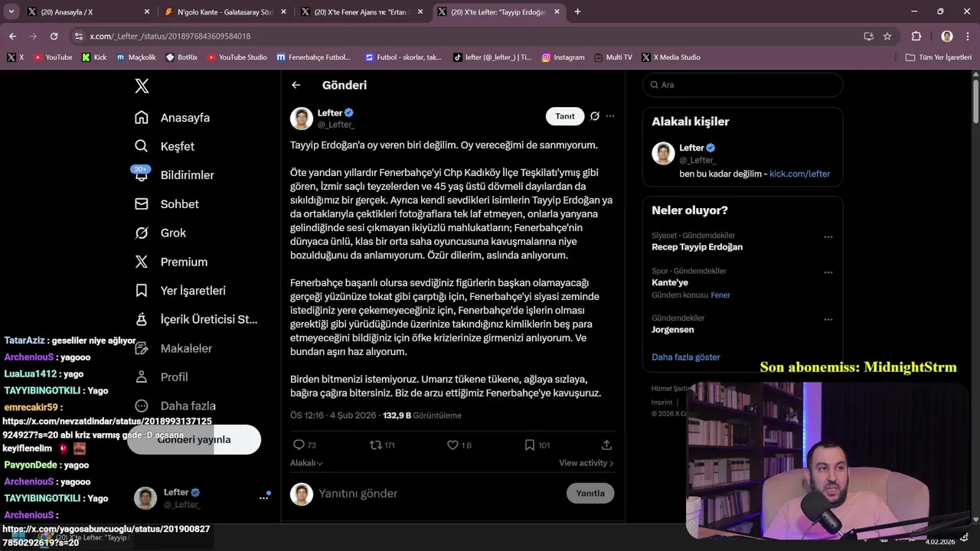
Task: Open Sohbet messages
Action: pos(167,204)
